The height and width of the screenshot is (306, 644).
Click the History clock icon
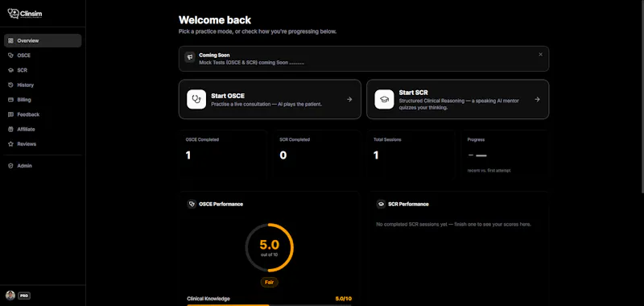[x=10, y=85]
